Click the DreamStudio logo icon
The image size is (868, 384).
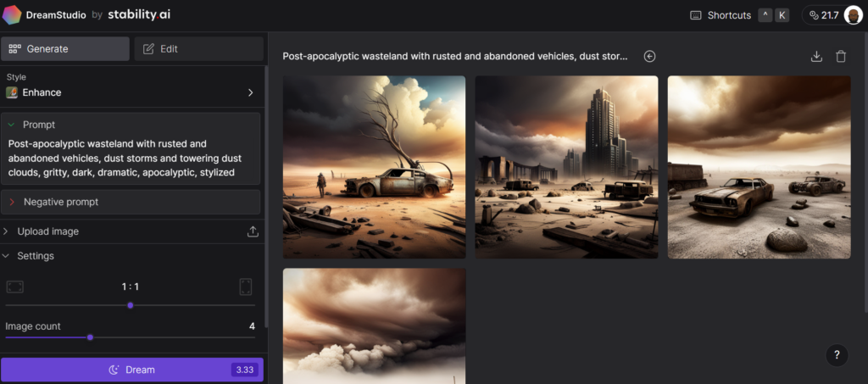[x=13, y=15]
